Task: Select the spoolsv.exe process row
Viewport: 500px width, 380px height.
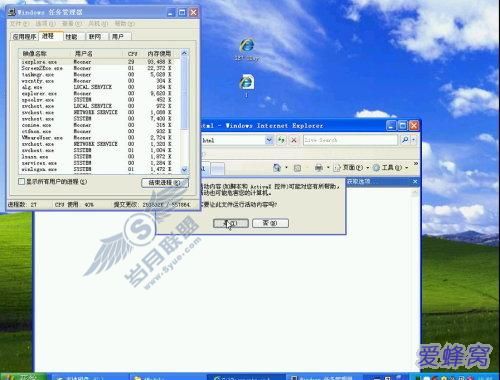Action: (x=100, y=100)
